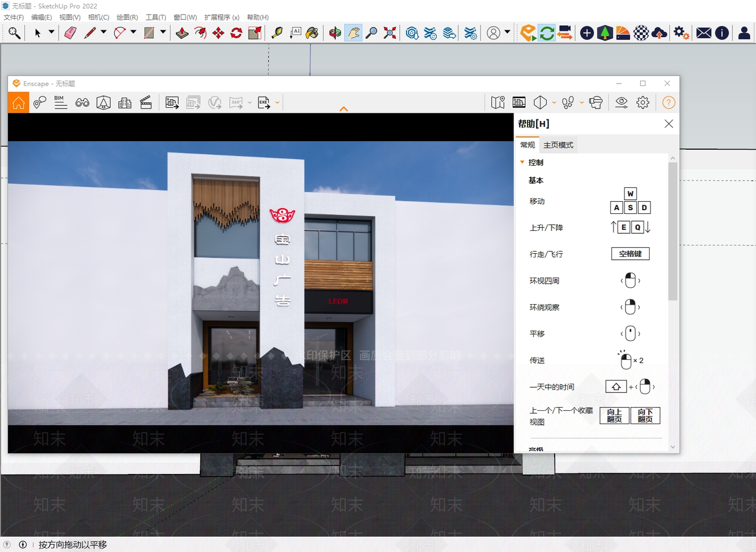Click the Zoom Extents tool

[389, 33]
